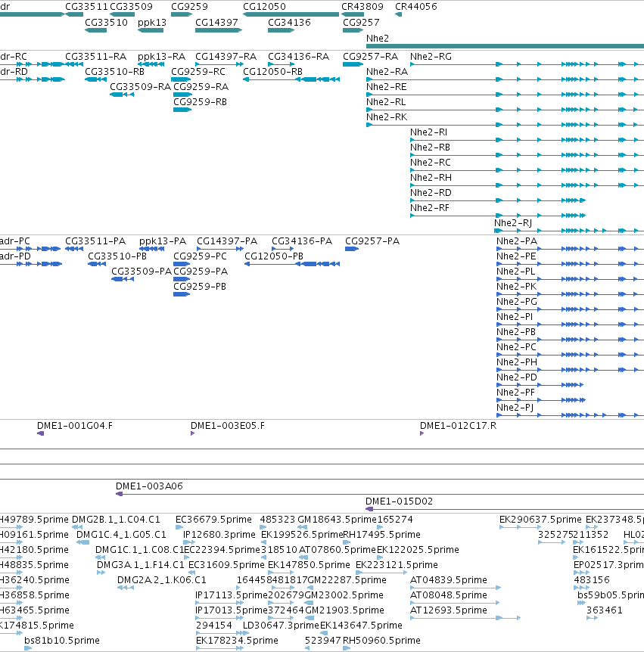
Task: Click the Nhe2-RK transcript label
Action: pos(387,116)
